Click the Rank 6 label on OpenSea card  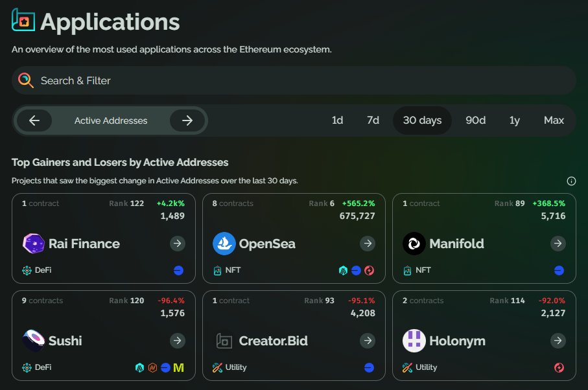tap(322, 203)
